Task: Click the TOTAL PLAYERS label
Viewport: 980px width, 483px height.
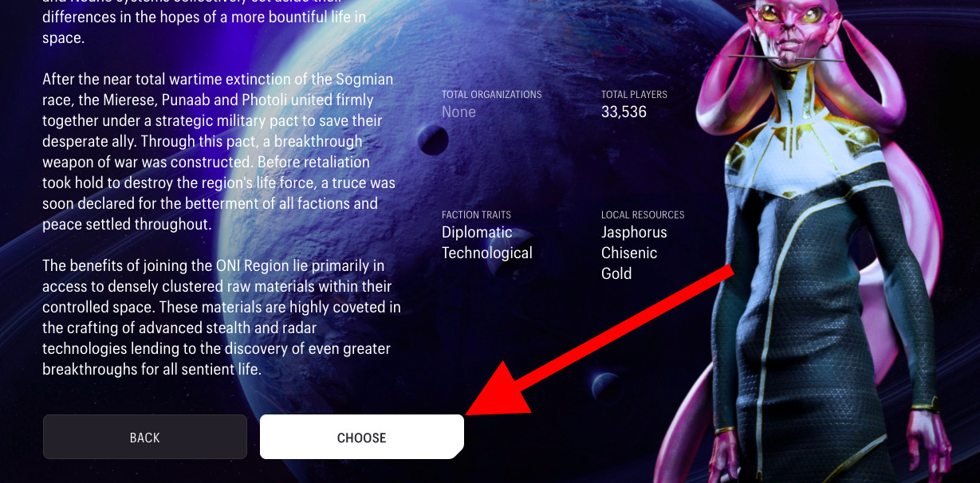Action: (634, 94)
